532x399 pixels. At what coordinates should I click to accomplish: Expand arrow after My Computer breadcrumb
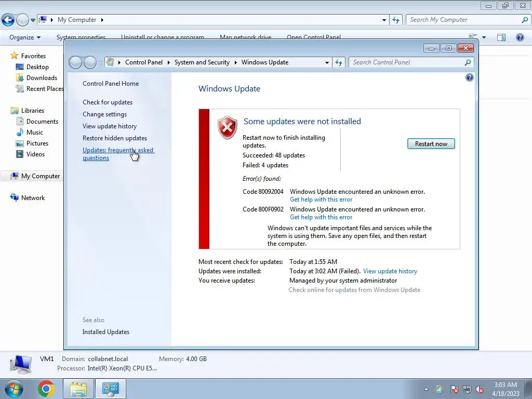[x=102, y=20]
